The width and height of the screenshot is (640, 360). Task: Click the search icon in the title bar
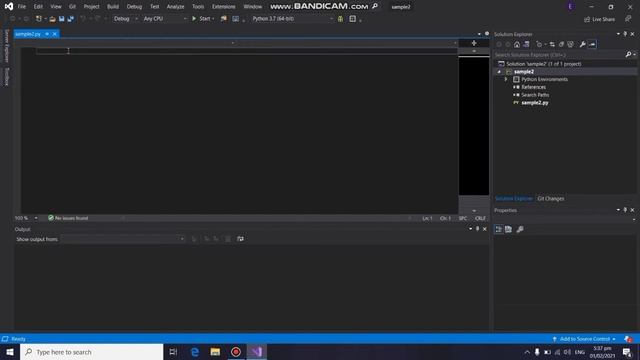tap(375, 6)
